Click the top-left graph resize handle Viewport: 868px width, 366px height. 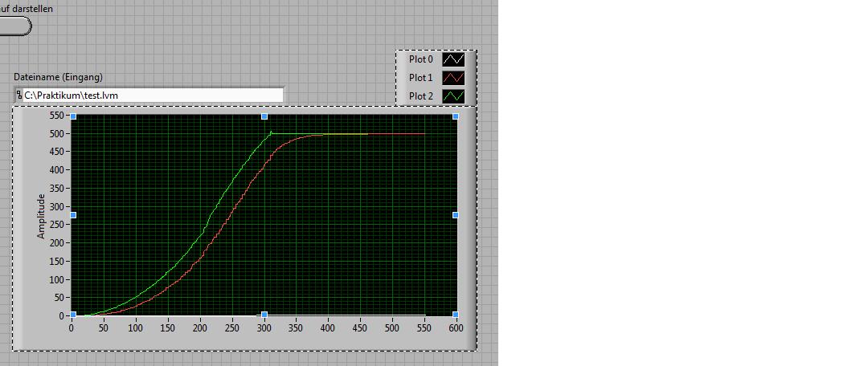(x=73, y=116)
